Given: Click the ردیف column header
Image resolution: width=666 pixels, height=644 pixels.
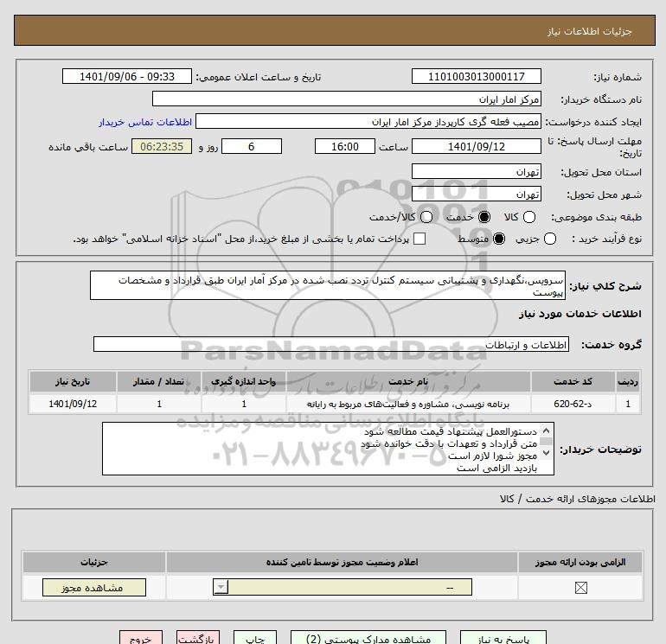Looking at the screenshot, I should pyautogui.click(x=628, y=381).
